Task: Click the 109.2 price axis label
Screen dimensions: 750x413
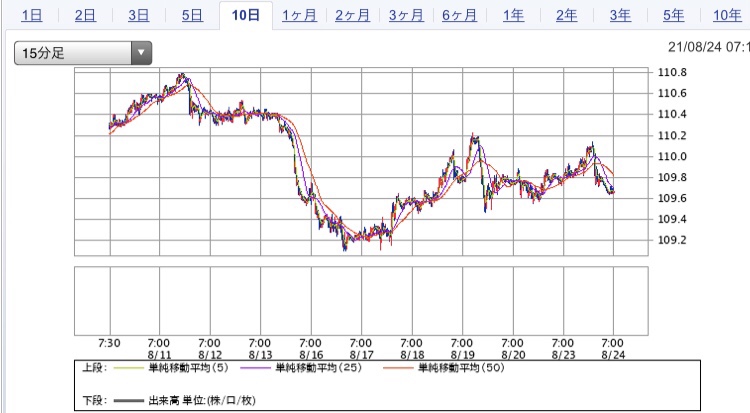Action: [x=672, y=240]
